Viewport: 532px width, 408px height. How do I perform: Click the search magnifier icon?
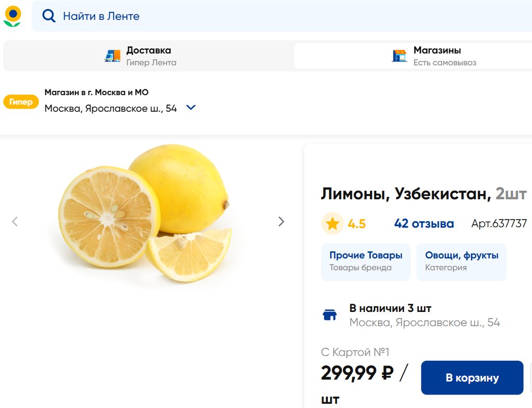pos(49,16)
